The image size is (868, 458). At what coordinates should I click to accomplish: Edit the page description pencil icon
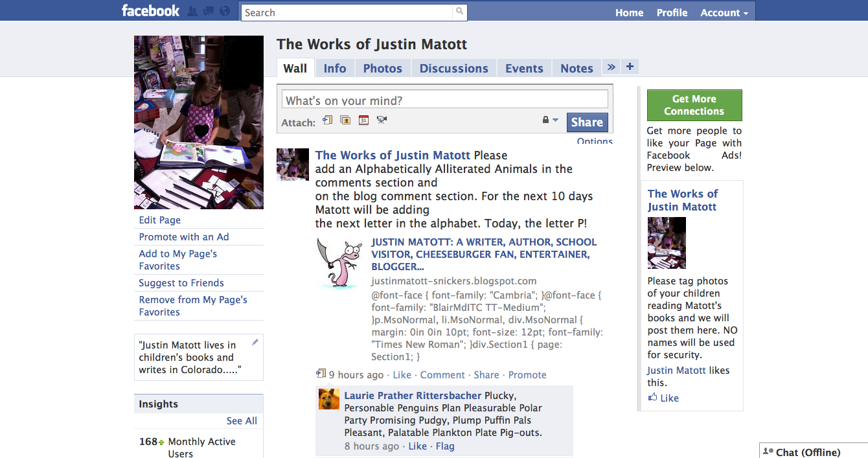click(255, 342)
